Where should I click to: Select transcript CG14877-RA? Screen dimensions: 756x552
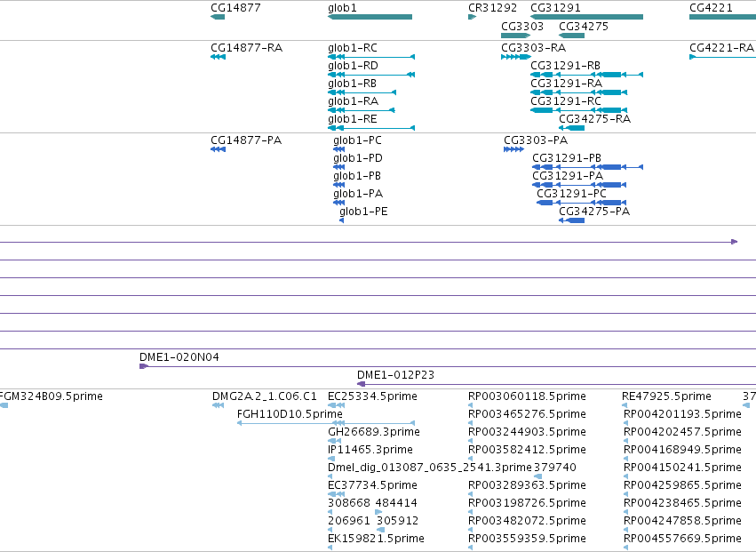coord(218,57)
